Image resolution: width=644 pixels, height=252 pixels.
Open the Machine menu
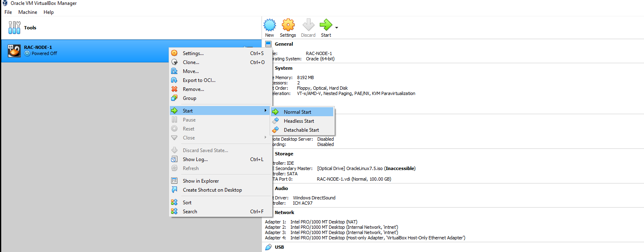(28, 12)
